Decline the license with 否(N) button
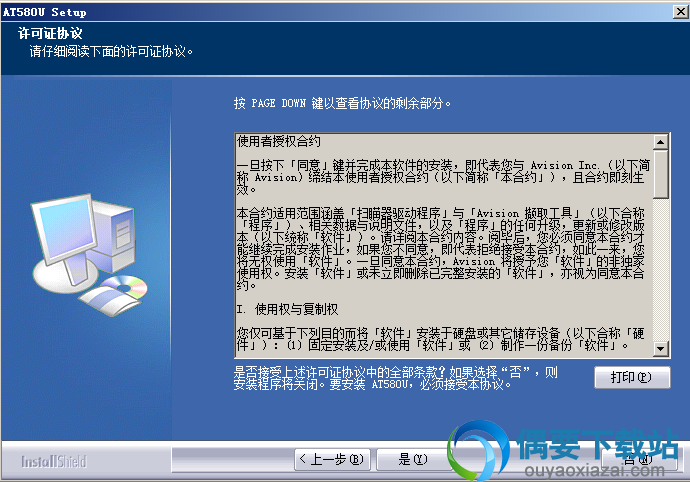 638,460
